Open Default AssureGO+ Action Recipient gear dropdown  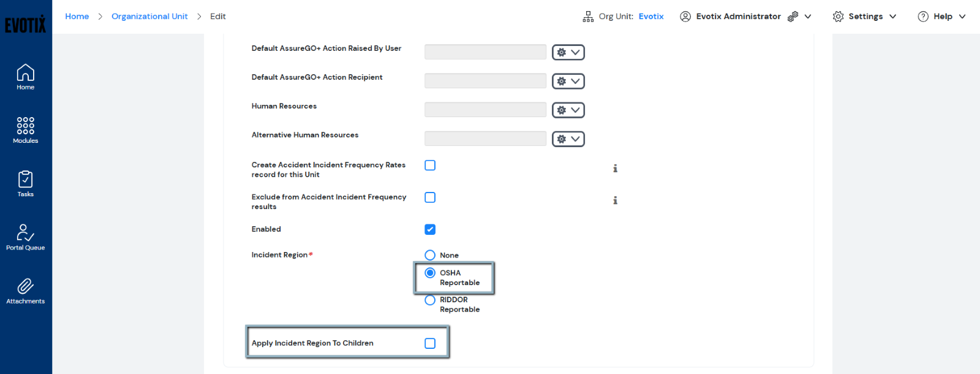pyautogui.click(x=568, y=82)
